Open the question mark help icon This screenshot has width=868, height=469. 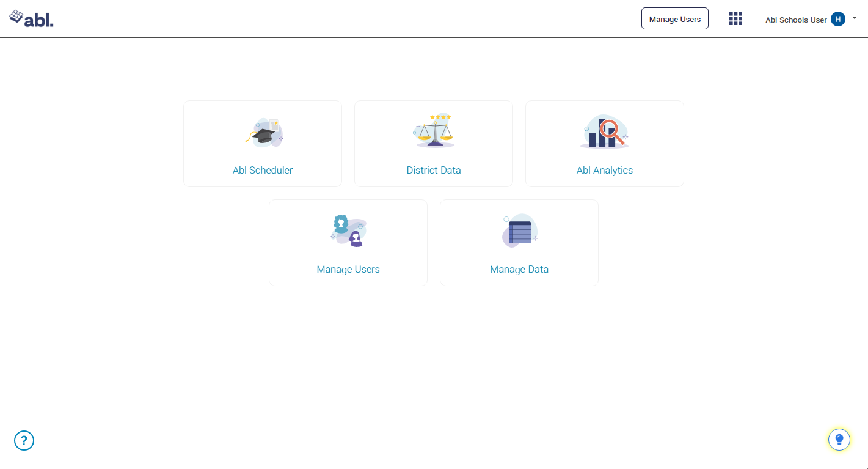tap(24, 440)
